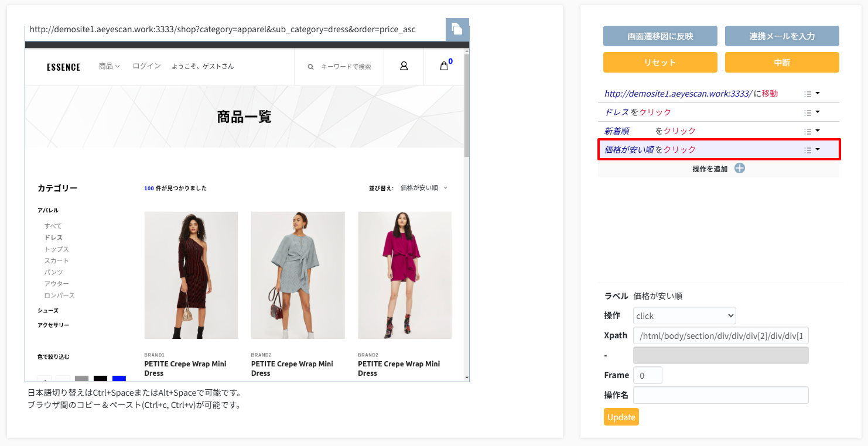The height and width of the screenshot is (446, 868).
Task: Click the list icon on 価格が安い順 step
Action: coord(808,150)
